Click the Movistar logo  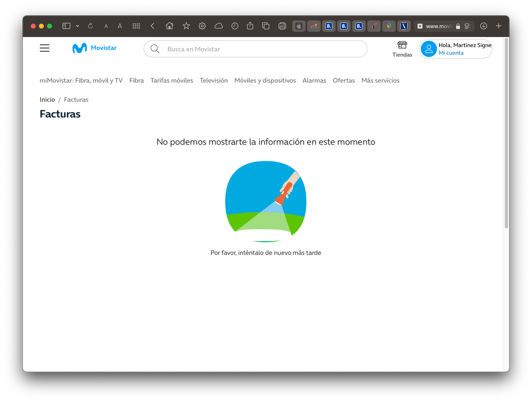tap(94, 48)
